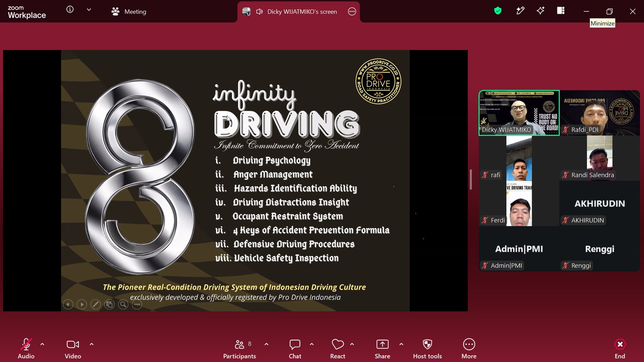Click the green encryption shield icon

[498, 11]
